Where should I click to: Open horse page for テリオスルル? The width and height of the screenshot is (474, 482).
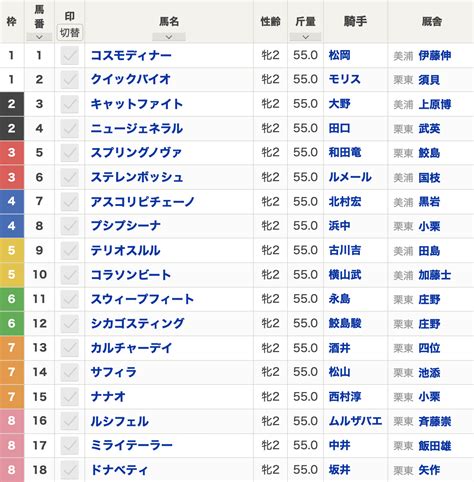pos(125,250)
